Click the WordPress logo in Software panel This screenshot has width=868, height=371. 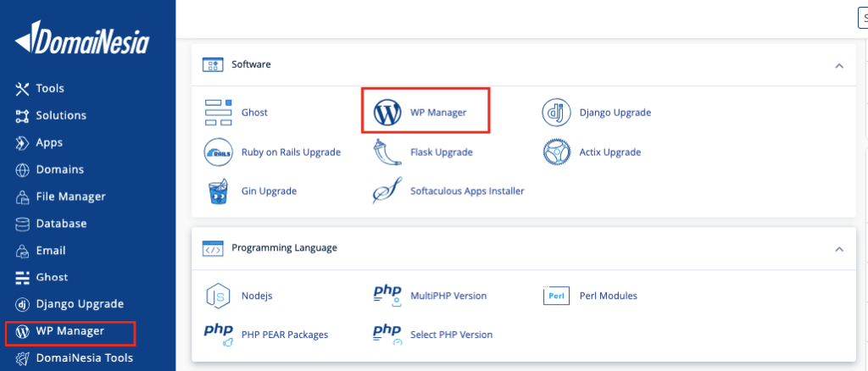click(x=387, y=113)
